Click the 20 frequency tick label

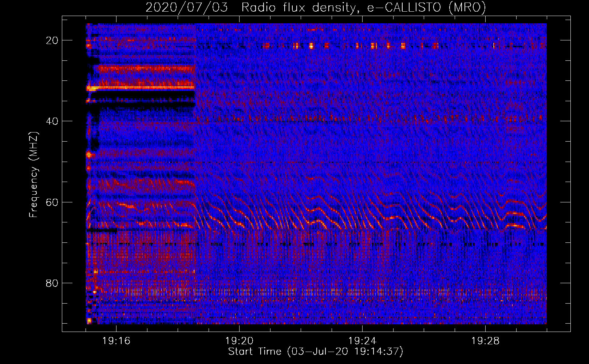coord(52,40)
